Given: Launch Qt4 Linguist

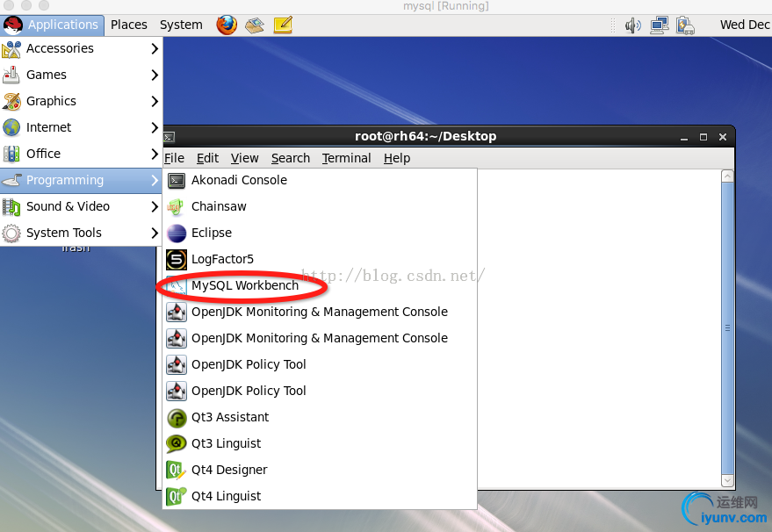Looking at the screenshot, I should (320, 496).
